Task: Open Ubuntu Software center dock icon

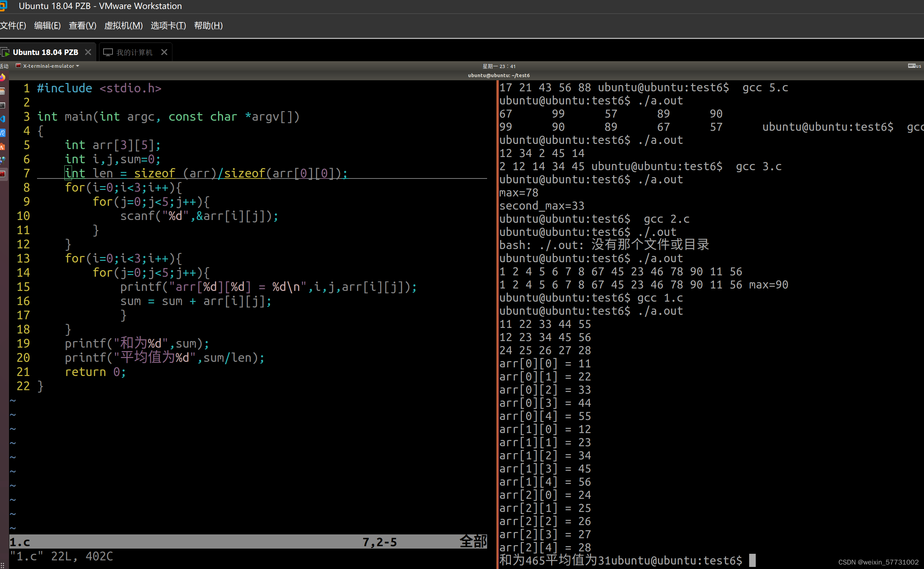Action: click(3, 147)
